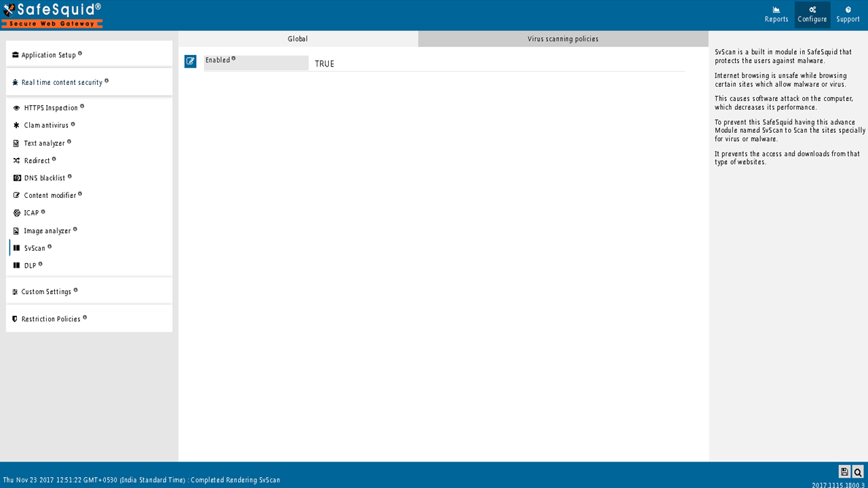Click the edit icon beside Enabled
This screenshot has height=488, width=868.
click(191, 61)
